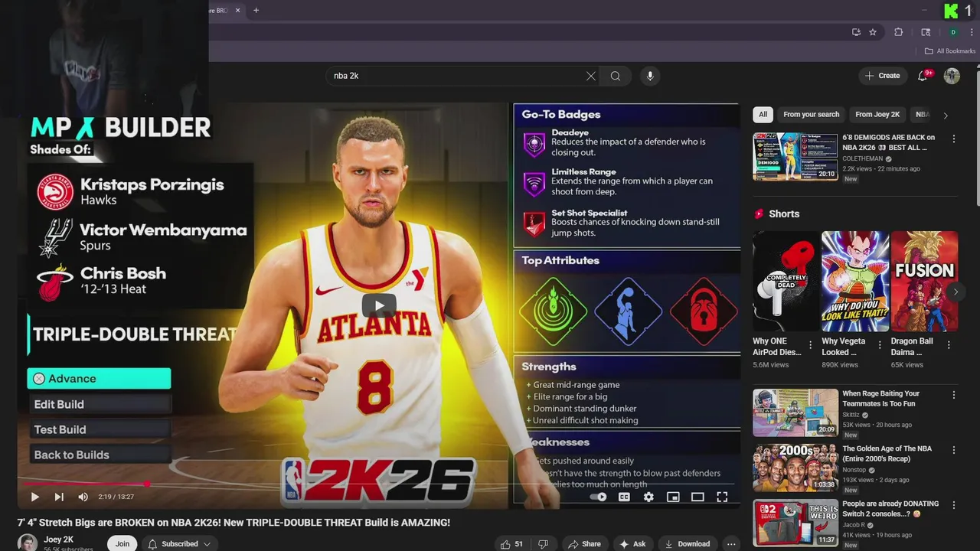Enter full screen mode
Viewport: 980px width, 551px height.
pos(722,497)
